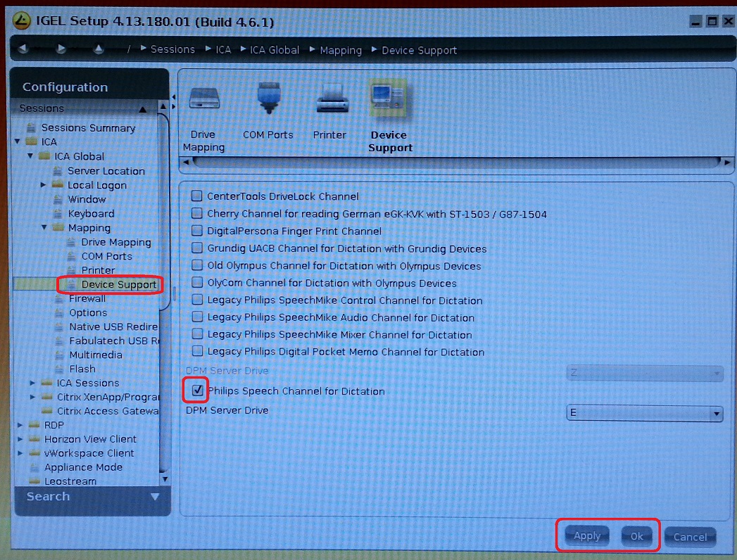Click the Apply button
Viewport: 737px width, 560px height.
586,536
